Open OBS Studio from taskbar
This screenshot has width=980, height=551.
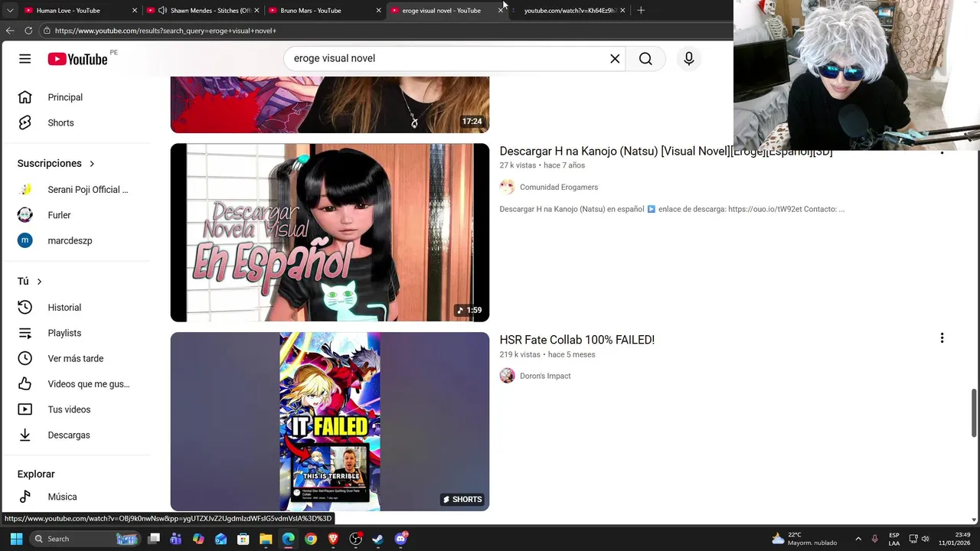point(356,539)
